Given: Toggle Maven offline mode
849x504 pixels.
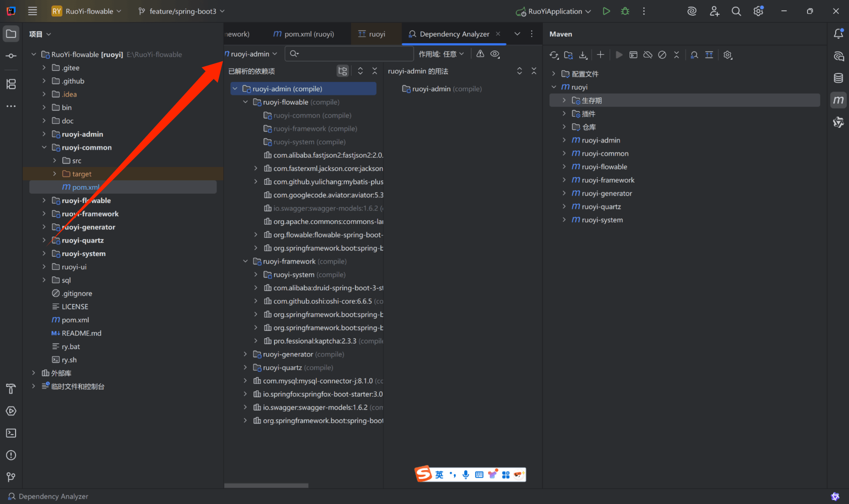Looking at the screenshot, I should (x=648, y=55).
